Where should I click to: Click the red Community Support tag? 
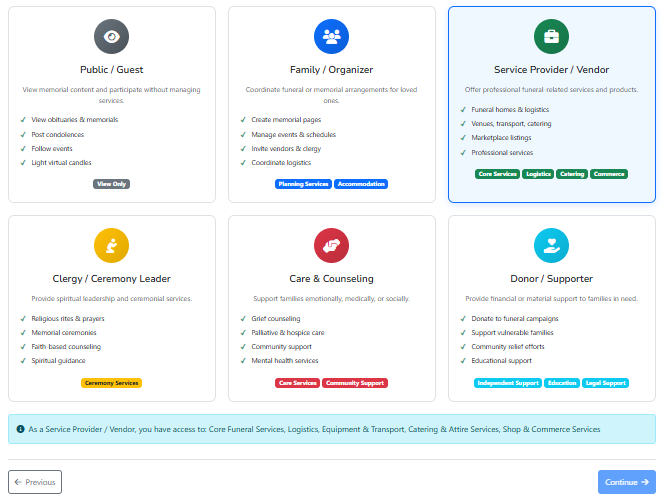tap(355, 383)
